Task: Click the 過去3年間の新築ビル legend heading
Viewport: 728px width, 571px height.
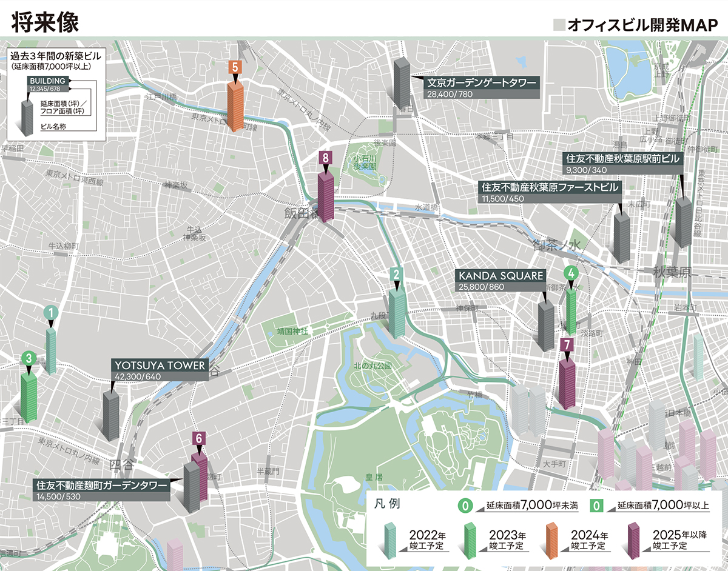Action: 55,55
